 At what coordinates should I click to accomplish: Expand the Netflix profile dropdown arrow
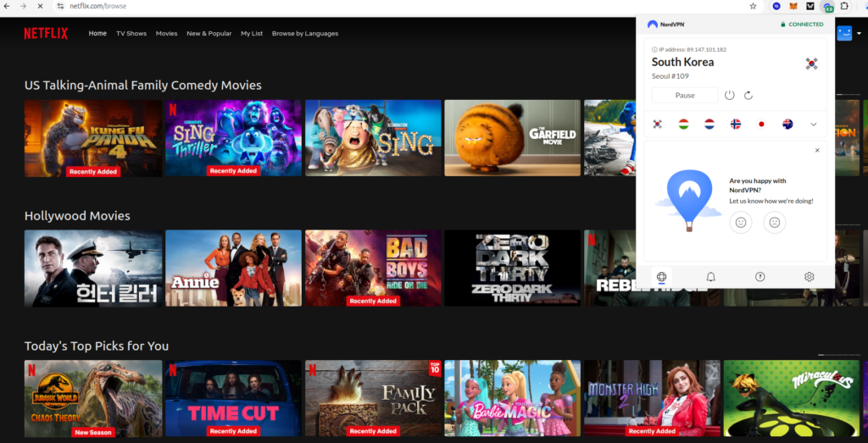[x=860, y=34]
